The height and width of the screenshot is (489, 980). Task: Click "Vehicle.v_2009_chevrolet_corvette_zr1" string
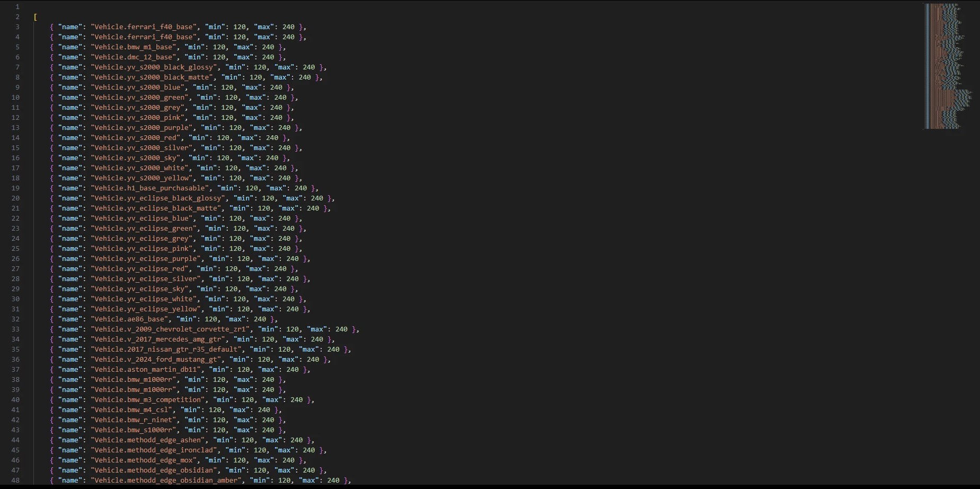[171, 329]
